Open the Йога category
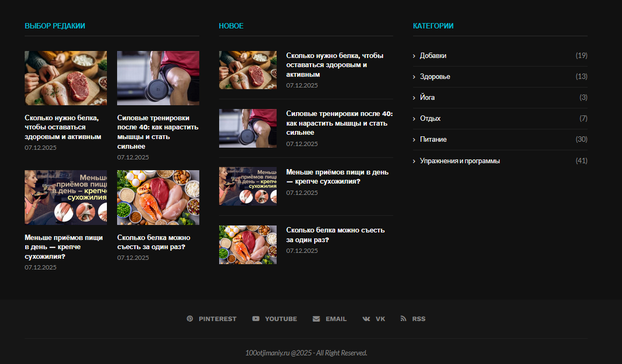This screenshot has height=364, width=622. 427,97
